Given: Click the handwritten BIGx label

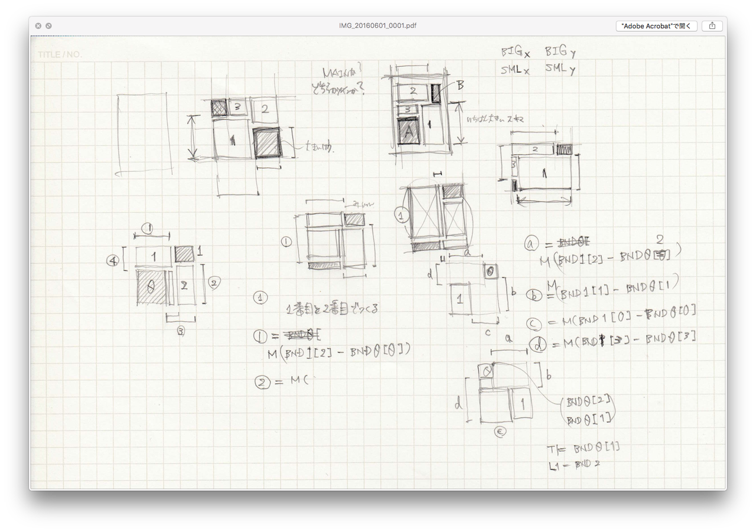Looking at the screenshot, I should (516, 52).
